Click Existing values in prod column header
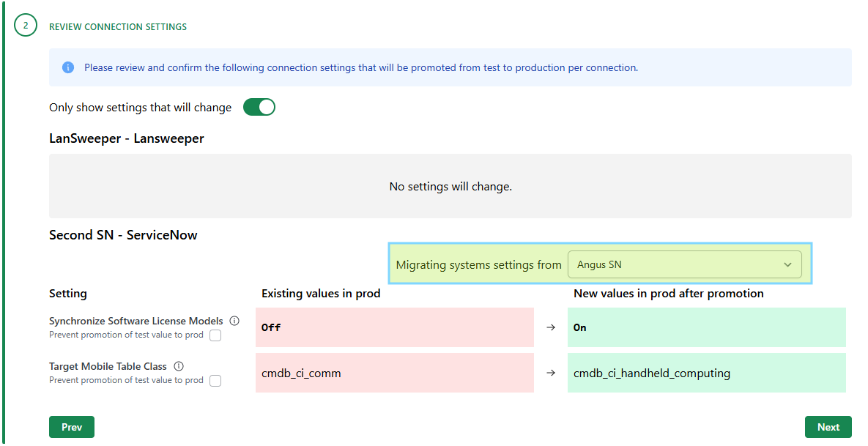The width and height of the screenshot is (868, 446). coord(321,293)
